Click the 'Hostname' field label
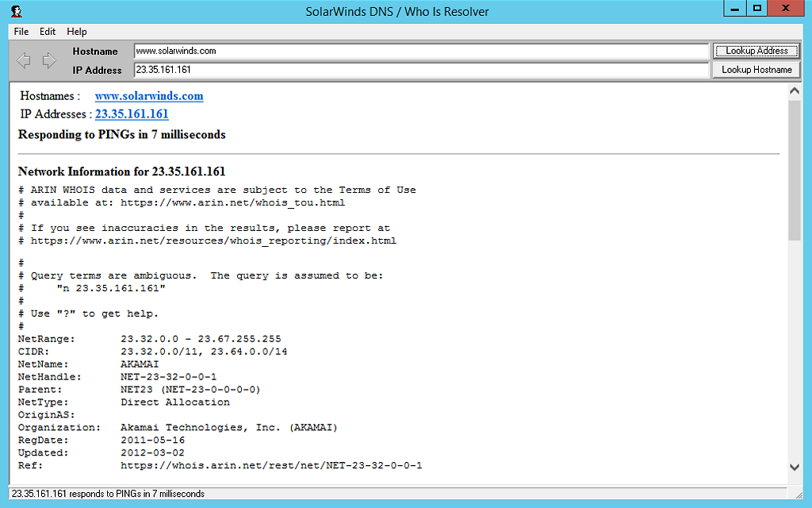The width and height of the screenshot is (812, 508). point(95,52)
